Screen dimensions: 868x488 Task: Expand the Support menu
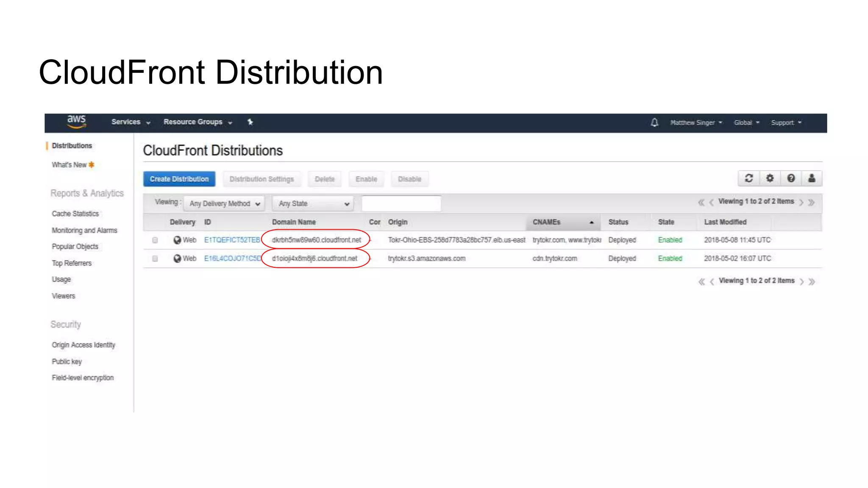(786, 122)
